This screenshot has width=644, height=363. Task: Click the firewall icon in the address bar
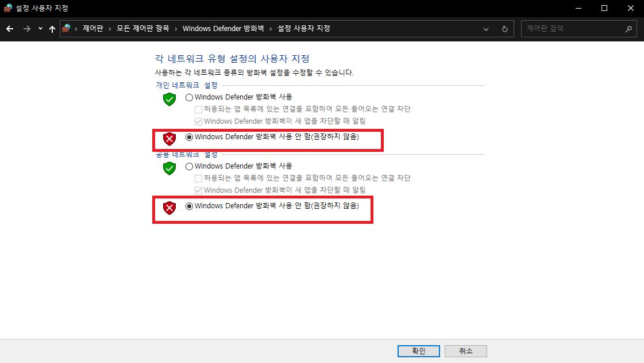(x=66, y=28)
